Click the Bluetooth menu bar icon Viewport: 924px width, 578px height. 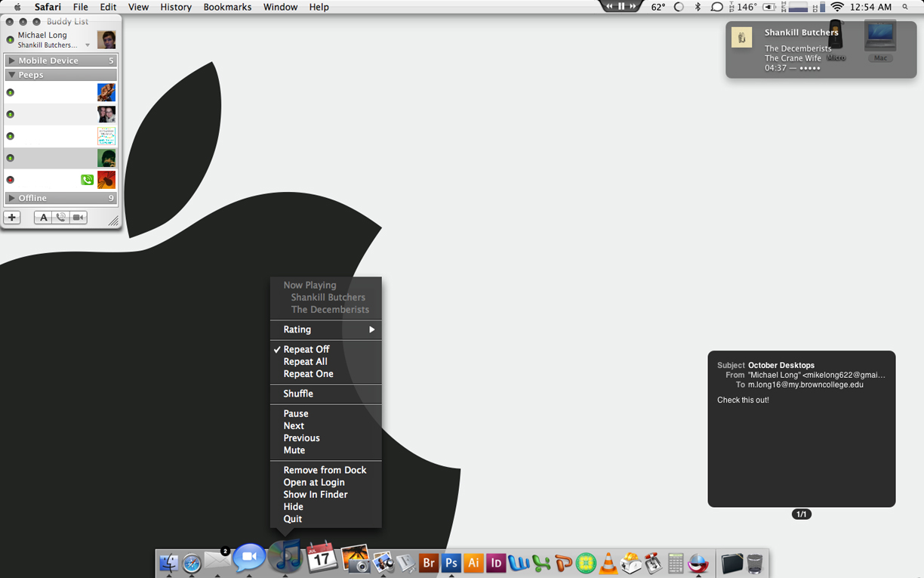(698, 7)
